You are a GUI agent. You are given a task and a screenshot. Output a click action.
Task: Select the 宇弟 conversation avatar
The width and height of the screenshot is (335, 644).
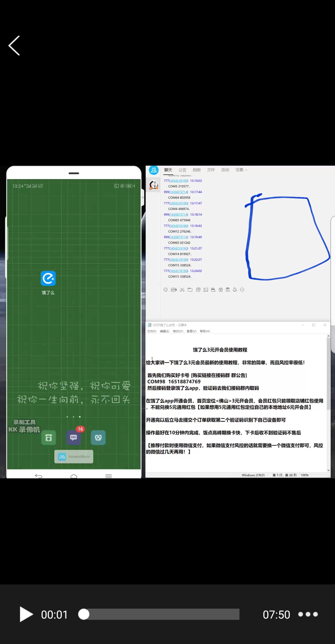[x=154, y=185]
